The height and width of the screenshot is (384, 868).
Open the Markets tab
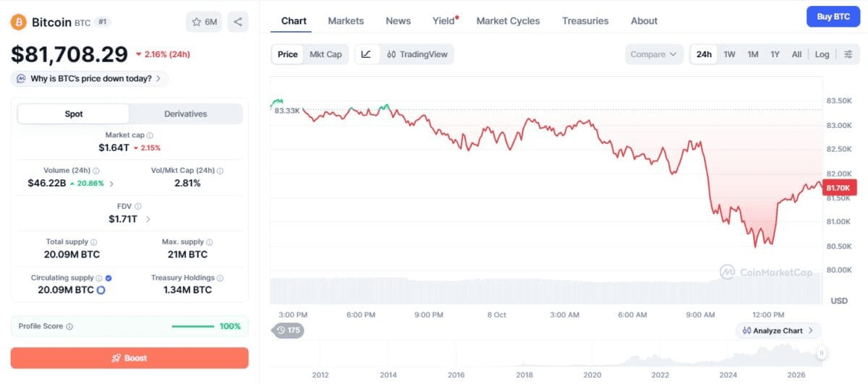coord(346,21)
